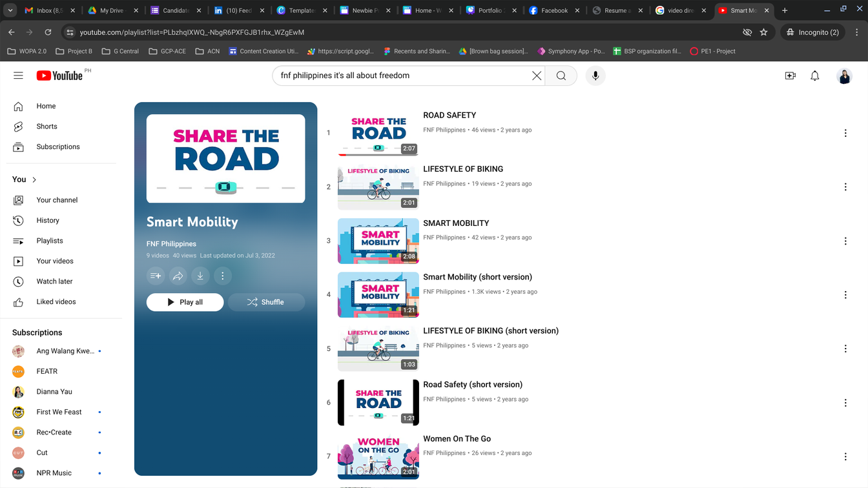The height and width of the screenshot is (488, 868).
Task: Open the First We Feast subscription
Action: pos(61,412)
